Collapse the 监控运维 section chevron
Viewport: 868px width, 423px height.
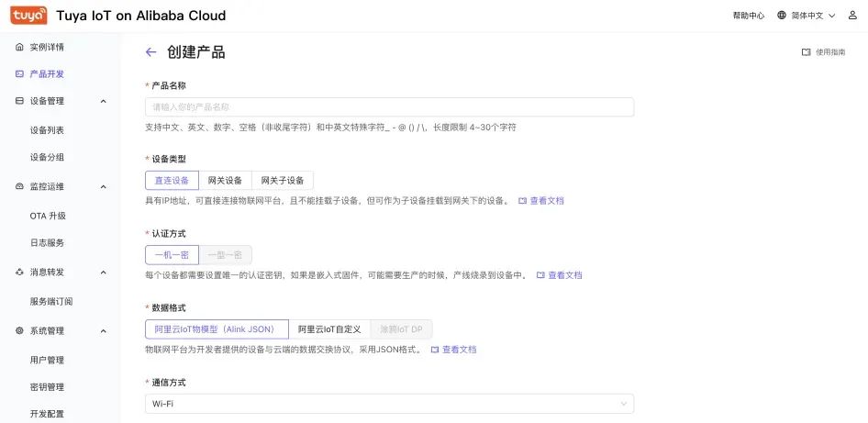click(103, 187)
